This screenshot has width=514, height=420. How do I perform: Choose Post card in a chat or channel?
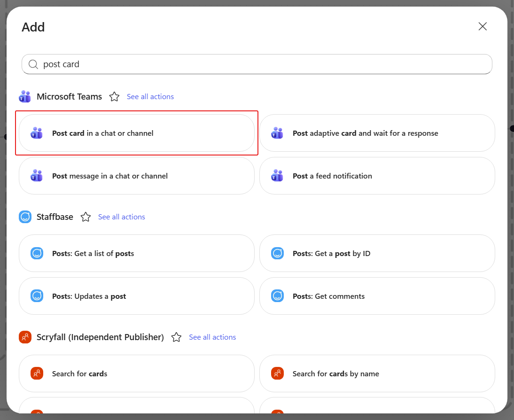click(137, 133)
